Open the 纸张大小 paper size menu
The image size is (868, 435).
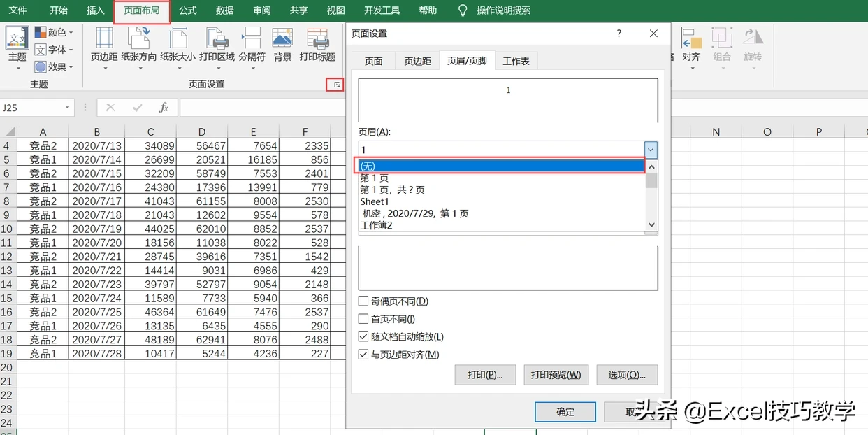point(178,48)
